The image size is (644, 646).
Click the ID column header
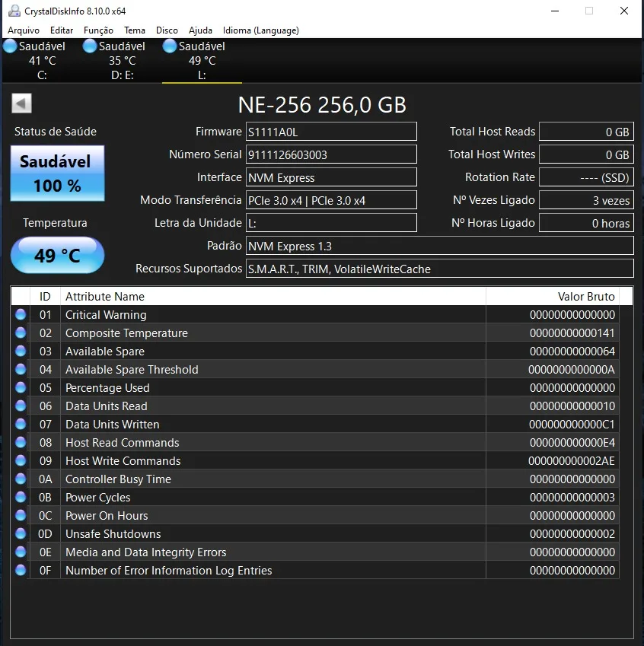45,296
